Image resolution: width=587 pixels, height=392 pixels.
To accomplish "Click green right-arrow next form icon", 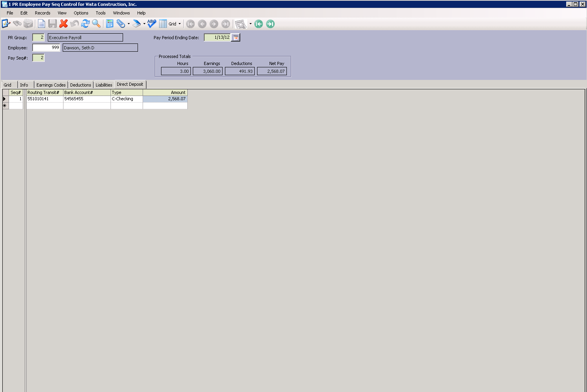I will 270,24.
